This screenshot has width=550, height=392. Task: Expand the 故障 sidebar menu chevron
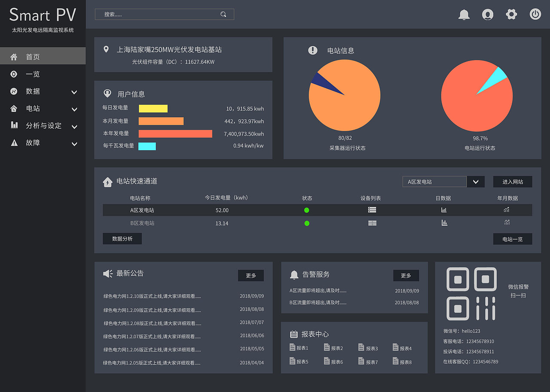(x=74, y=144)
